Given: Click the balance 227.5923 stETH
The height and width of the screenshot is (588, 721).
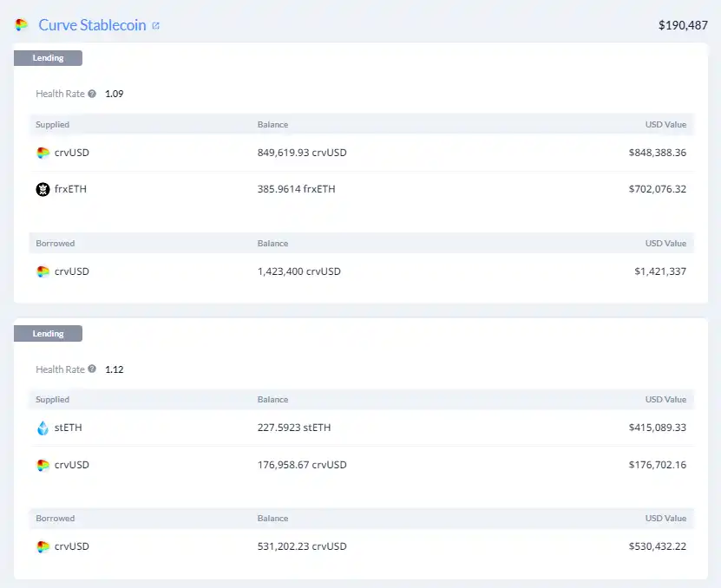Looking at the screenshot, I should (294, 428).
